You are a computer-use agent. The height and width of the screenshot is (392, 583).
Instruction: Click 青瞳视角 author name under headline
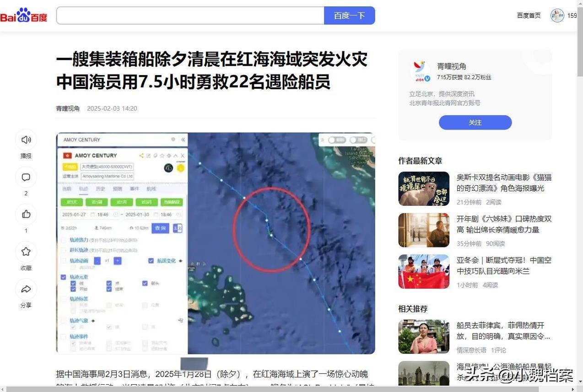click(68, 108)
